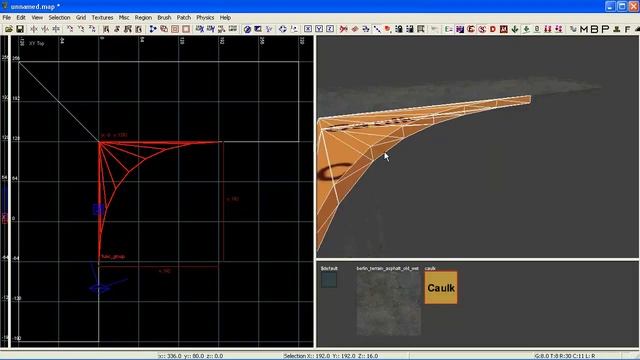Click the blue connected-nodes toolbar icon
The width and height of the screenshot is (640, 360).
153,29
